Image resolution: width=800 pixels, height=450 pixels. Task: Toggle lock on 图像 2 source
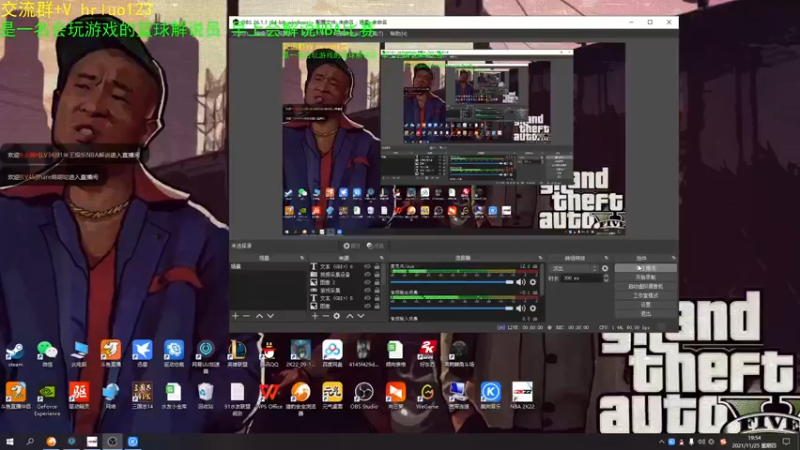(377, 282)
